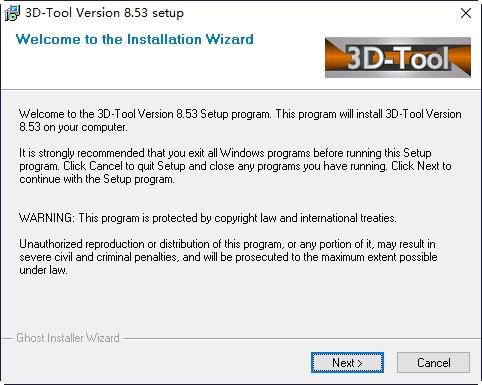Screen dimensions: 482x385
Task: Click the orange arrow on the logo's left side
Action: (x=335, y=58)
